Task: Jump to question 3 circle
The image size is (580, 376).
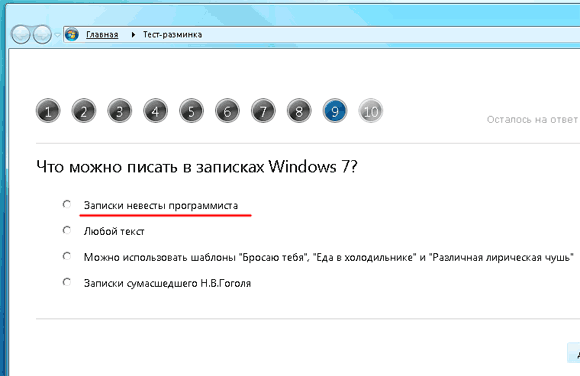Action: 120,110
